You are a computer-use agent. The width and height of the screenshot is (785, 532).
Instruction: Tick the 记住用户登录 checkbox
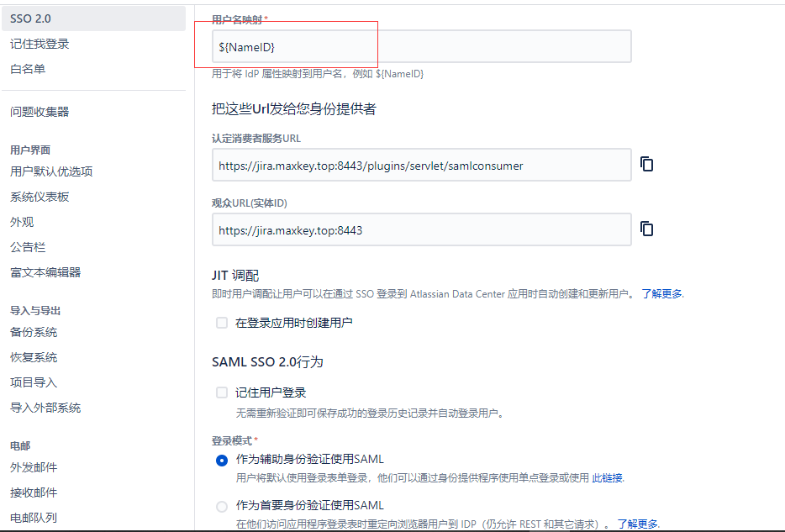point(222,392)
